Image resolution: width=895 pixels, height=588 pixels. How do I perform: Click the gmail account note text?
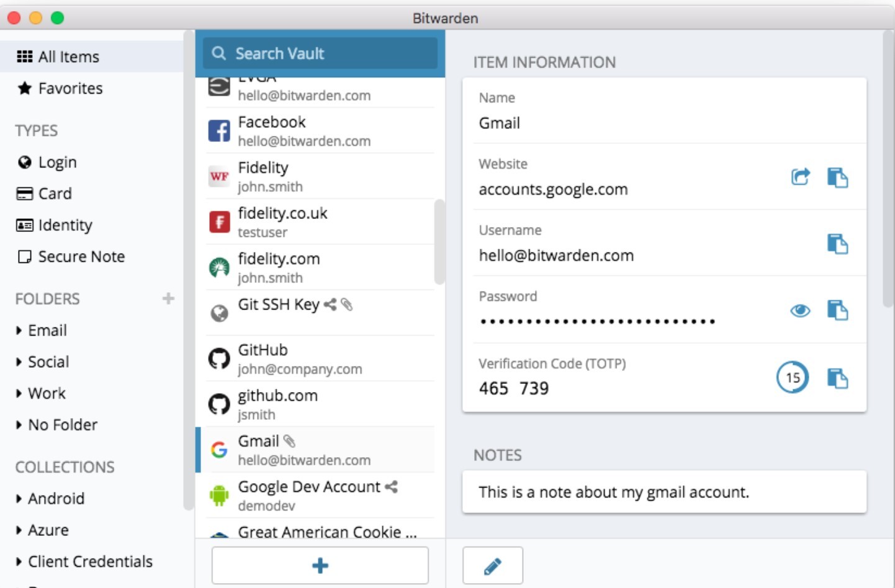coord(614,492)
